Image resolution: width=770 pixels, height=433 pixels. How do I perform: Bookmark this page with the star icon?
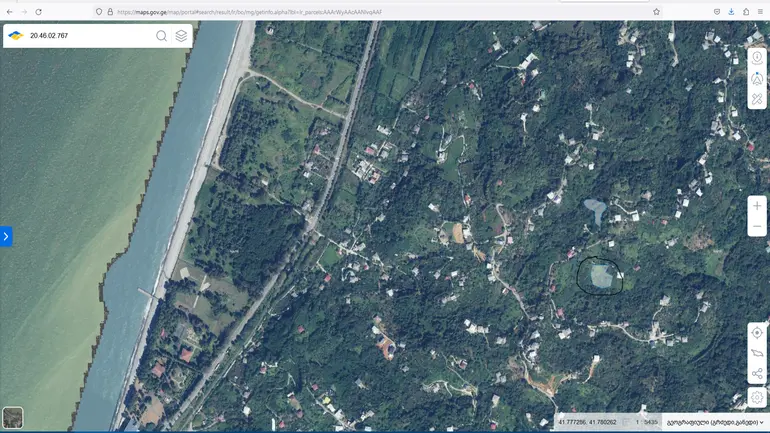(656, 12)
